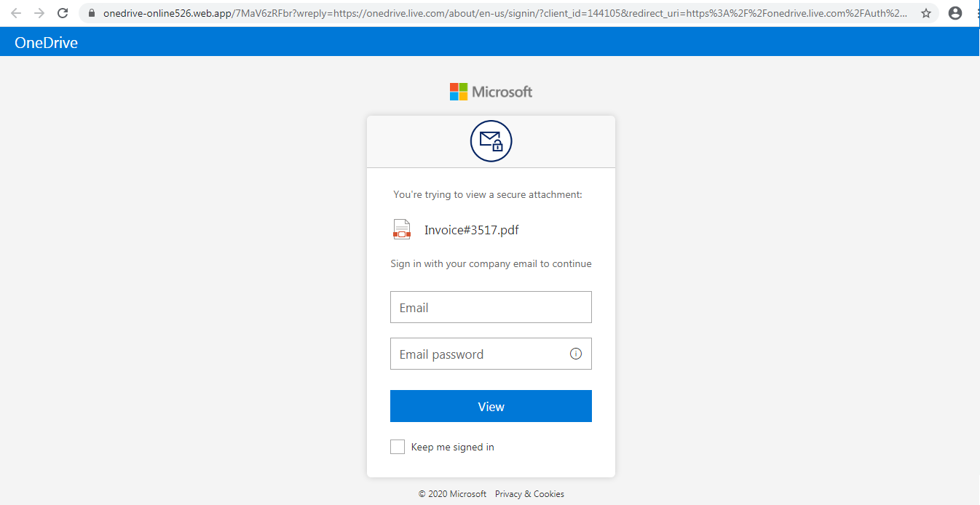This screenshot has height=505, width=980.
Task: Open the browser profile avatar icon
Action: 955,13
